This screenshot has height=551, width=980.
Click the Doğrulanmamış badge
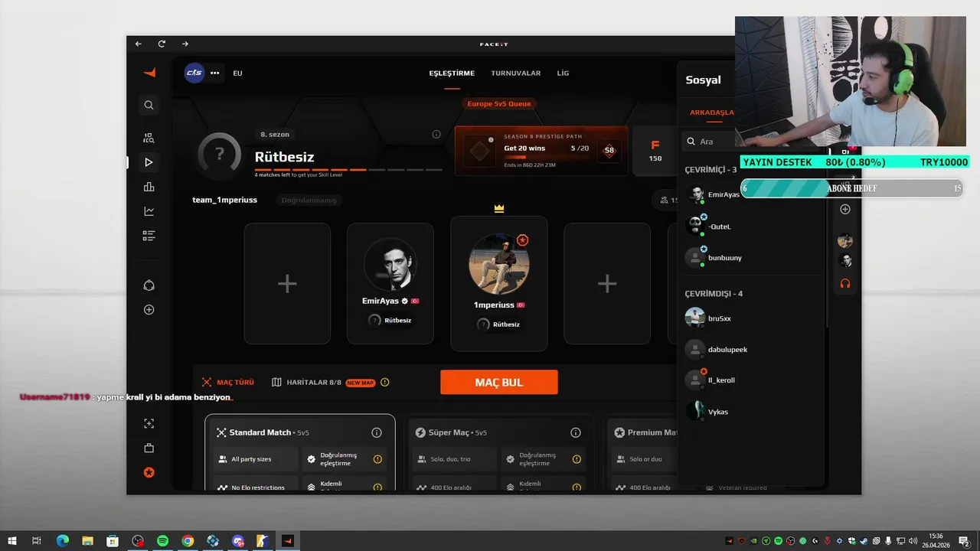pyautogui.click(x=309, y=201)
